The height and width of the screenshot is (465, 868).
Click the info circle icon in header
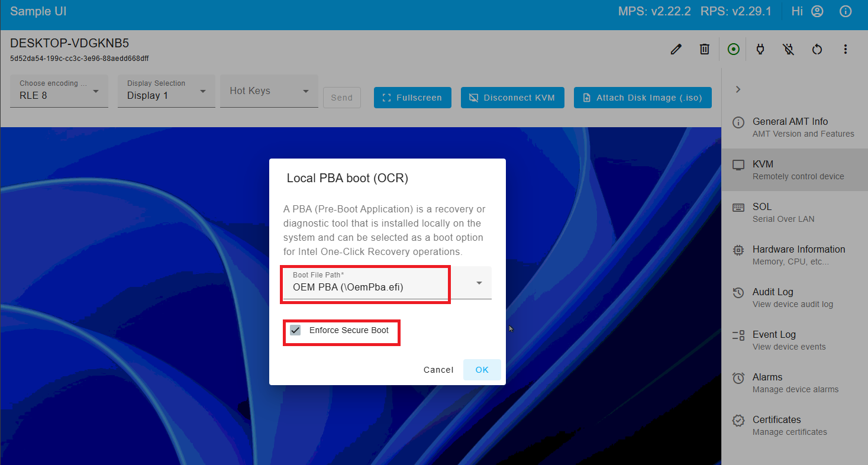(846, 11)
